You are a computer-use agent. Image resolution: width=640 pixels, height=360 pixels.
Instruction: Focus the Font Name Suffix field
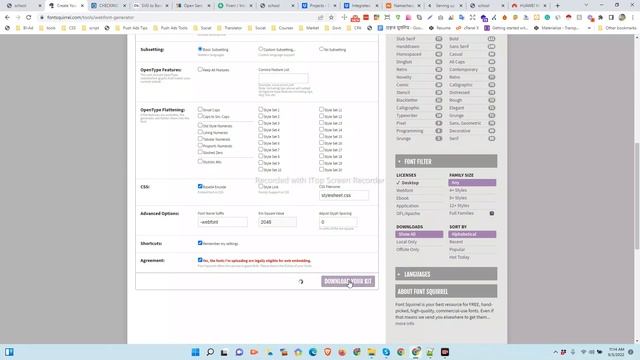pyautogui.click(x=222, y=222)
